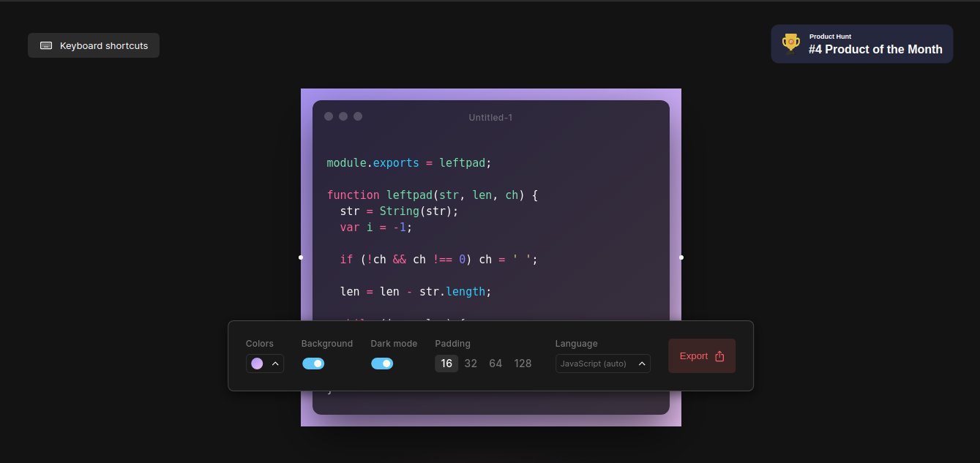Viewport: 980px width, 463px height.
Task: Select padding value 32
Action: pyautogui.click(x=471, y=364)
